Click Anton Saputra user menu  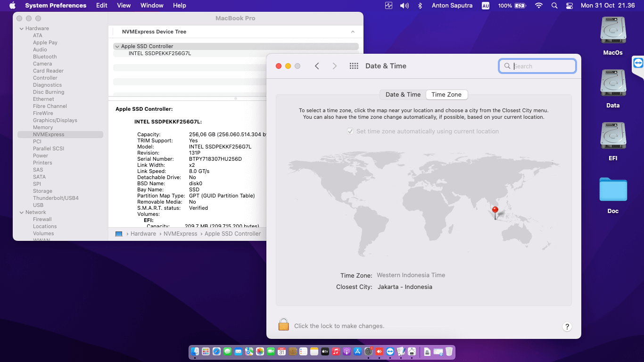tap(452, 6)
